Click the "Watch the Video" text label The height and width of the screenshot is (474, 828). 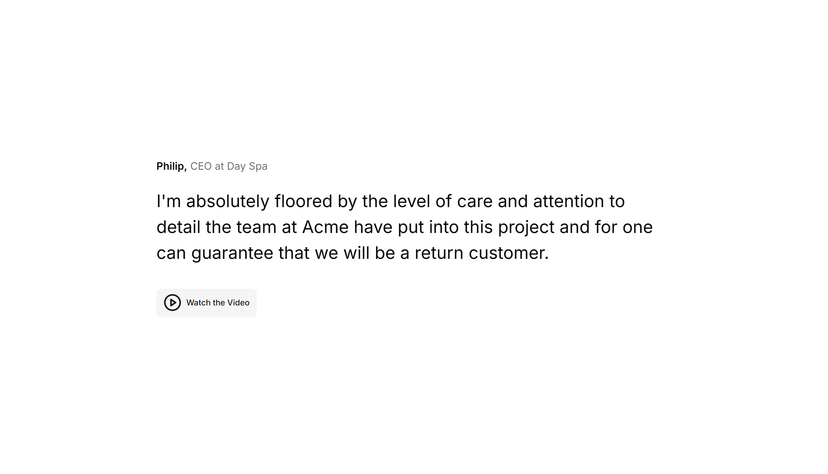point(218,302)
